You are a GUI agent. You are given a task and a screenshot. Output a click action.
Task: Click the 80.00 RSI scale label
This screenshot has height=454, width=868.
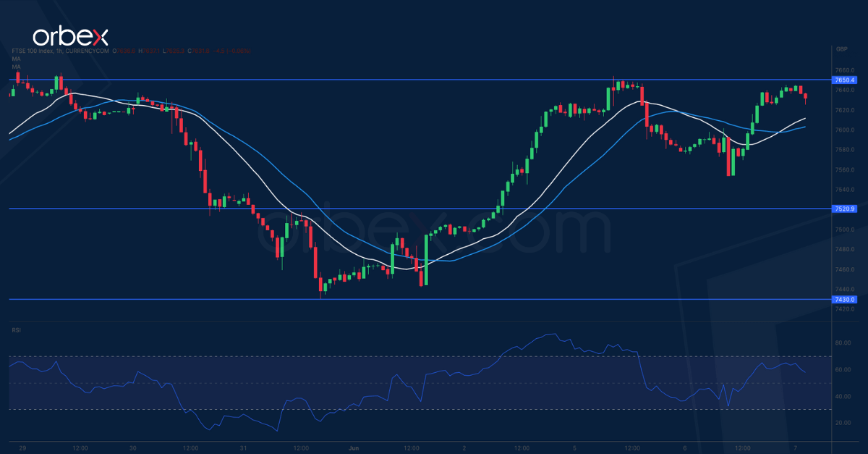843,342
